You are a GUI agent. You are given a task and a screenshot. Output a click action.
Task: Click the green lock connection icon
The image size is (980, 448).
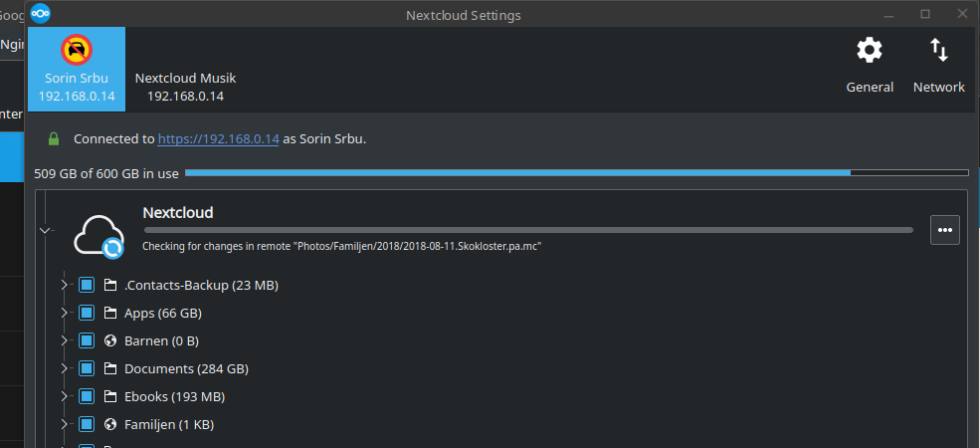[54, 139]
